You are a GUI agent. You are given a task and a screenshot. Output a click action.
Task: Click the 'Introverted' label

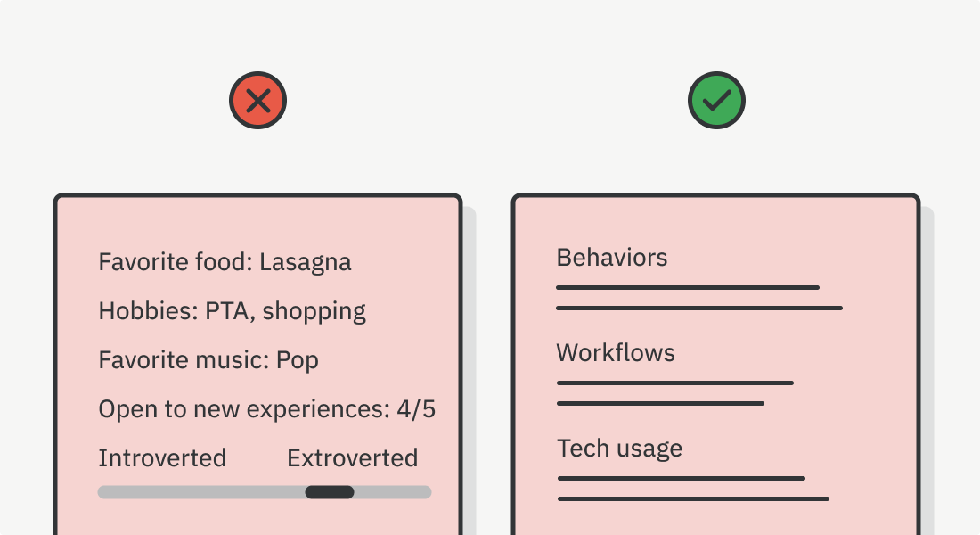click(x=162, y=458)
